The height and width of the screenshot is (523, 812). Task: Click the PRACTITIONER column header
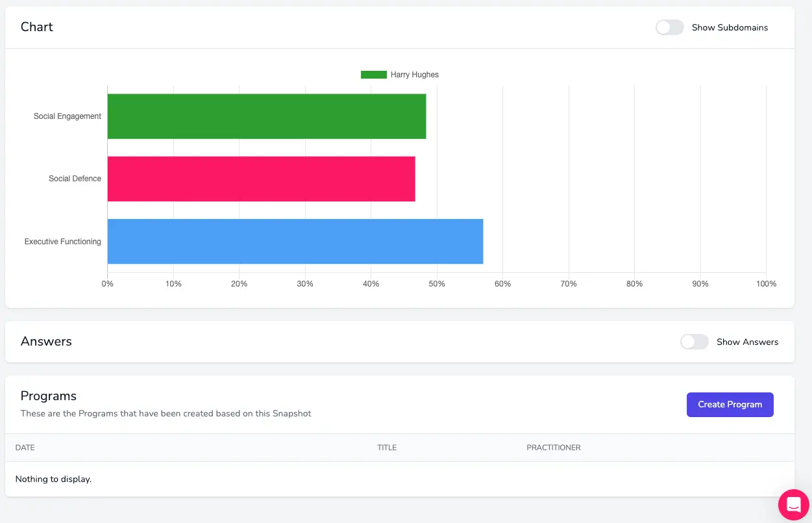[x=554, y=448]
